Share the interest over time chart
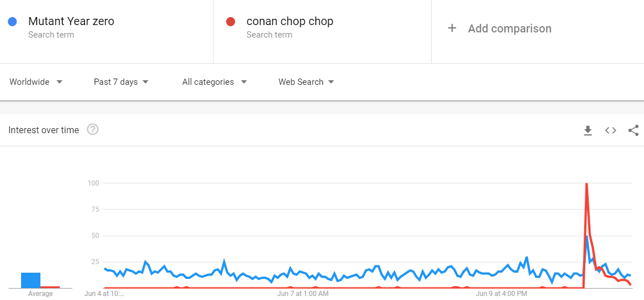Image resolution: width=644 pixels, height=300 pixels. pos(633,130)
